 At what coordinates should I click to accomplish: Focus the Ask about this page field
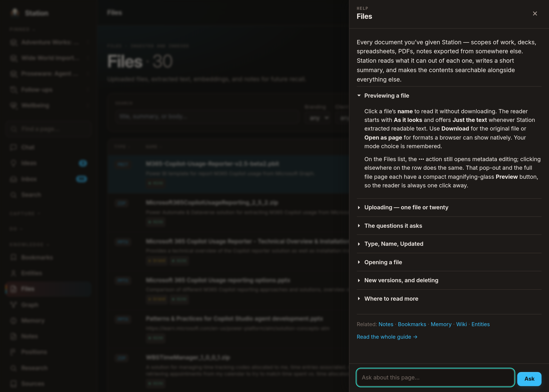435,377
